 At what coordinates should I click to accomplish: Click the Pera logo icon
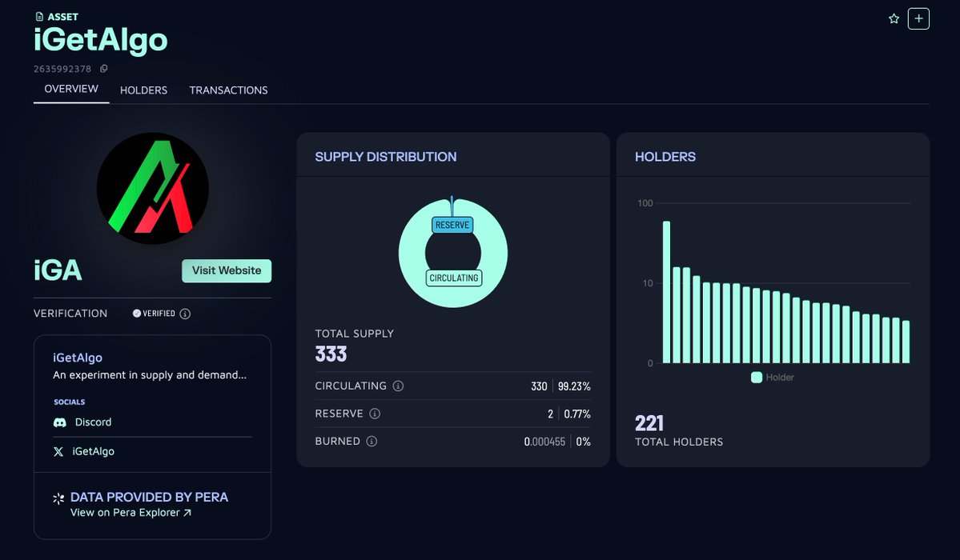point(58,498)
